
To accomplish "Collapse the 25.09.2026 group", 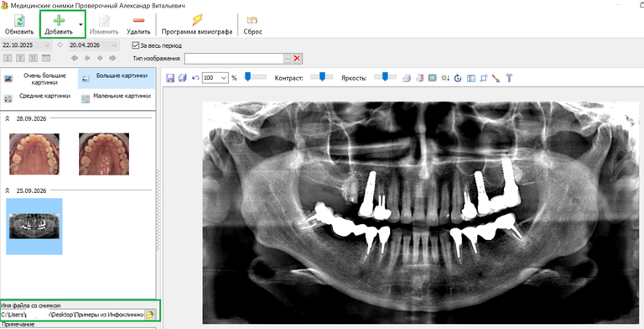I will tap(8, 191).
